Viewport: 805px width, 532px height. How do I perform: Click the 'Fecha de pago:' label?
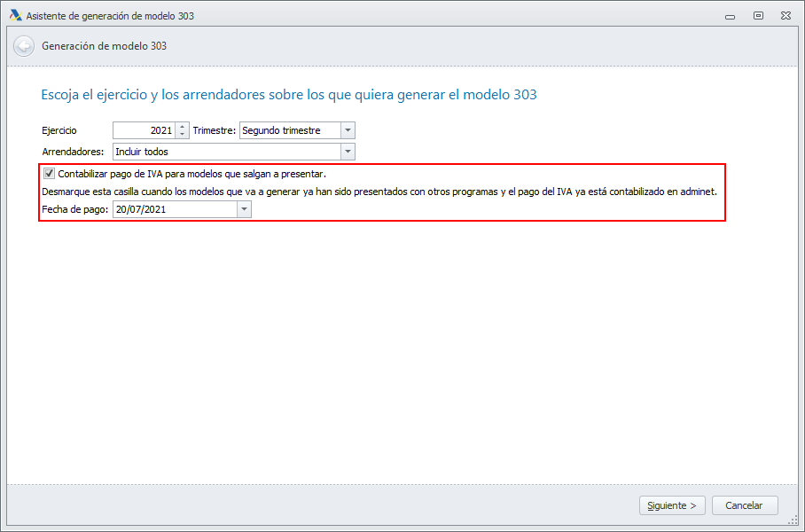(75, 209)
